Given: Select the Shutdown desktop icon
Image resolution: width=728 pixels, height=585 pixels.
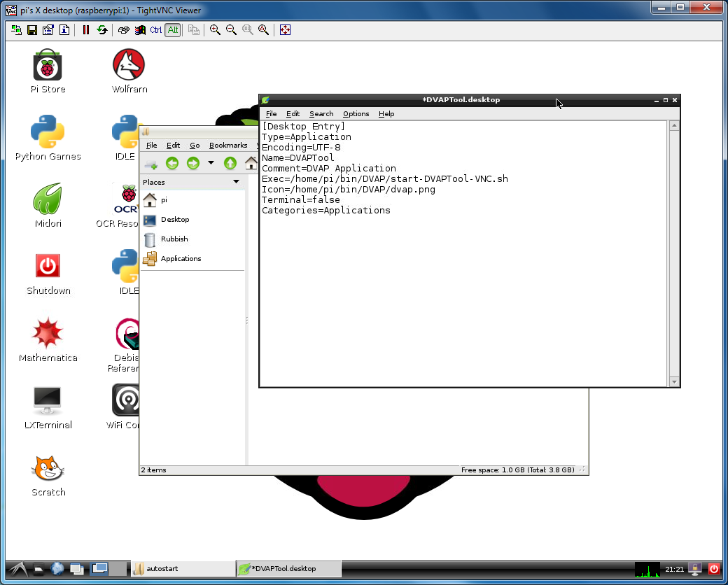Looking at the screenshot, I should click(x=48, y=272).
